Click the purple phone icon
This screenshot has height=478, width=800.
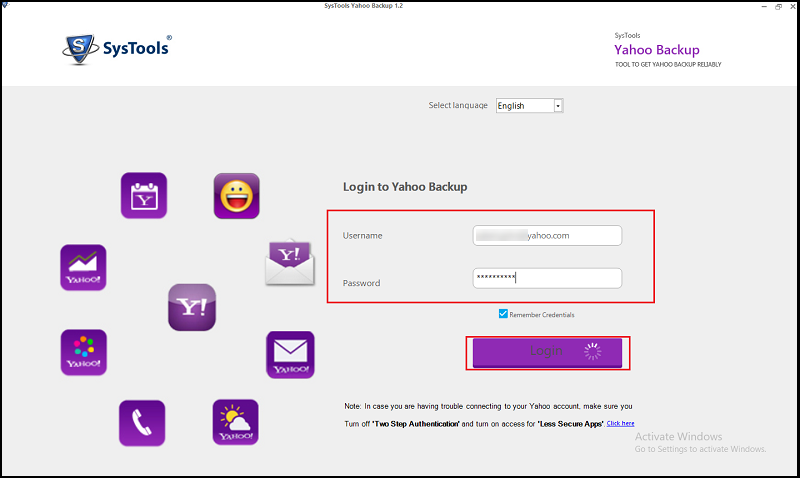click(142, 423)
